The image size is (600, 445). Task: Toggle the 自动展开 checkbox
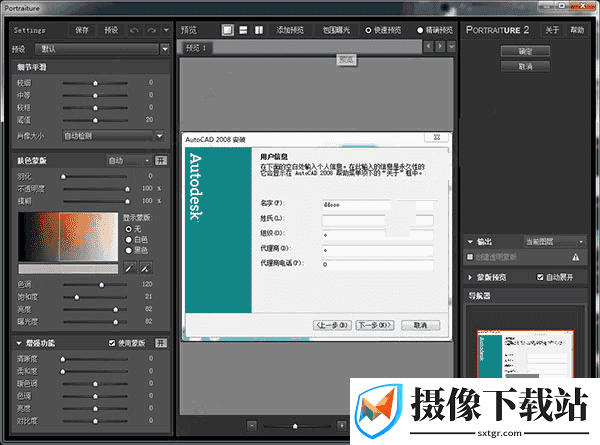[x=540, y=277]
